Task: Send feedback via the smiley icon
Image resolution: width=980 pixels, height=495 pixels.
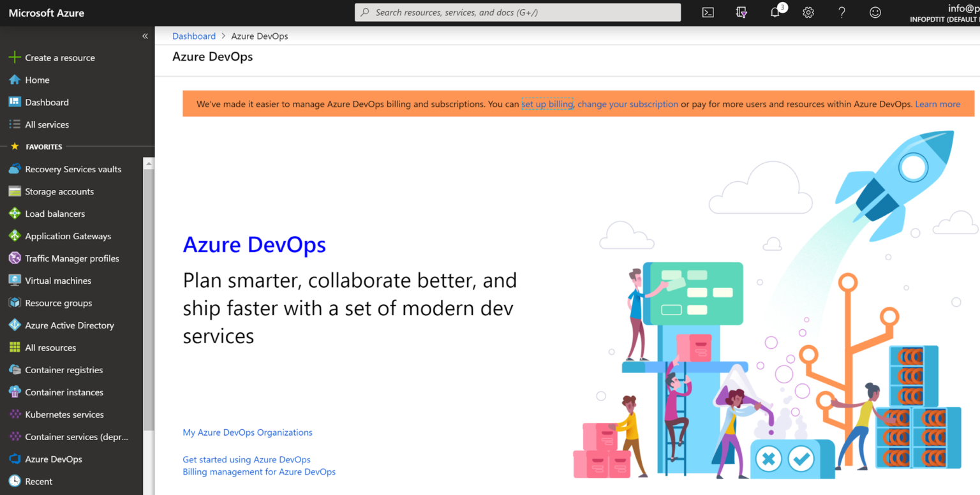Action: coord(875,12)
